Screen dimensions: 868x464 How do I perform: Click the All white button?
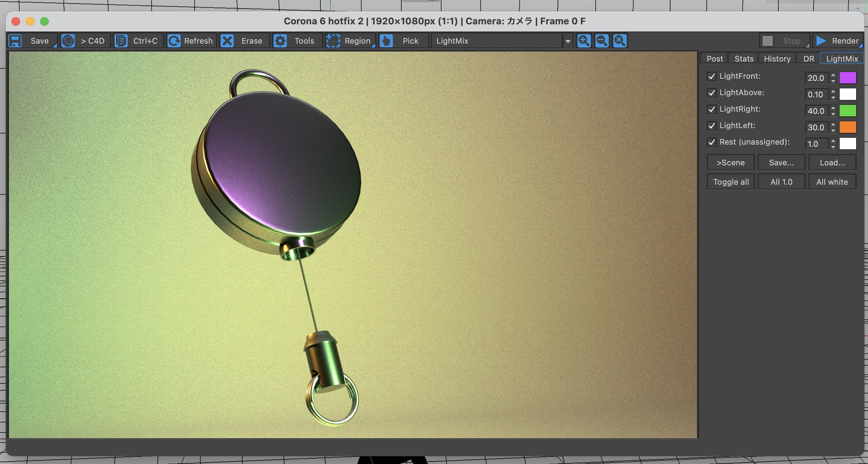pos(832,182)
